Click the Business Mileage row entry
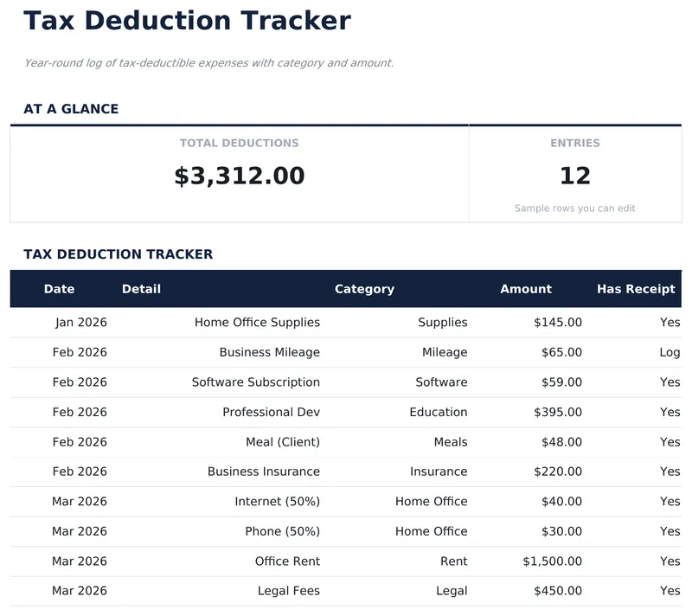The image size is (692, 616). 271,352
